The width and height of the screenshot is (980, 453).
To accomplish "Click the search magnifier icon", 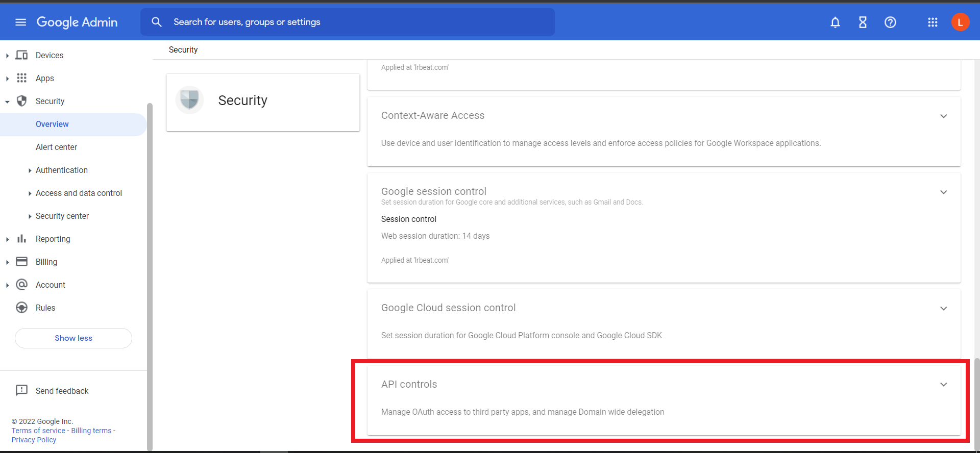I will pyautogui.click(x=157, y=22).
